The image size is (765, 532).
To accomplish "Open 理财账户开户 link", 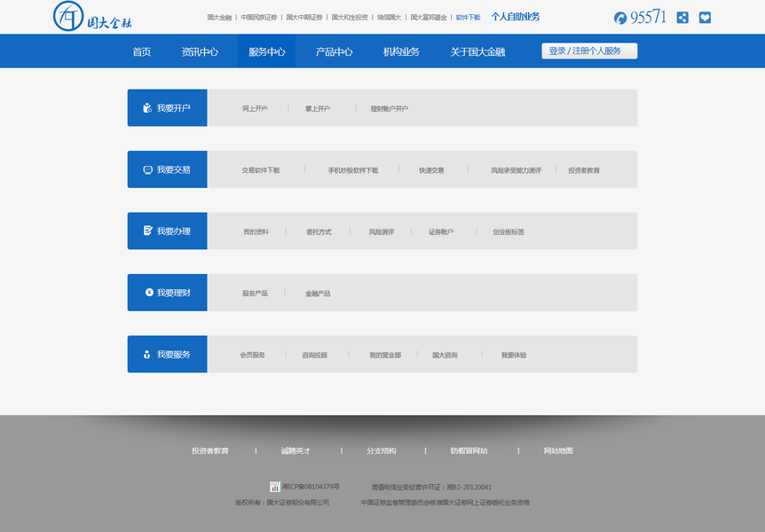I will coord(389,109).
